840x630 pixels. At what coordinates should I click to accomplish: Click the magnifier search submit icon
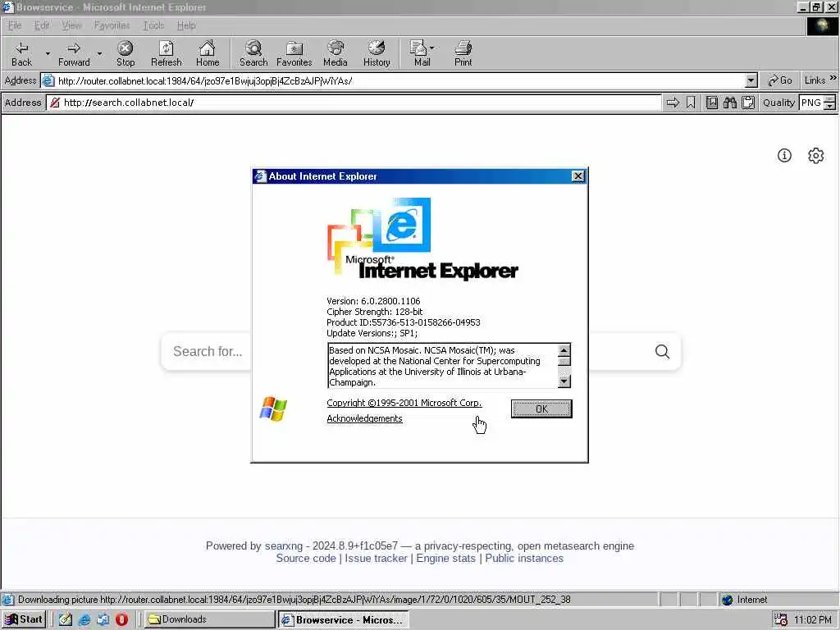[x=663, y=351]
